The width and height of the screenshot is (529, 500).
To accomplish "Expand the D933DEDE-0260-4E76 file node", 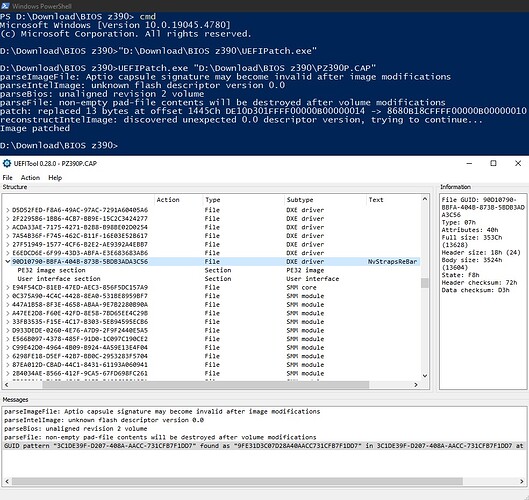I will pos(8,330).
